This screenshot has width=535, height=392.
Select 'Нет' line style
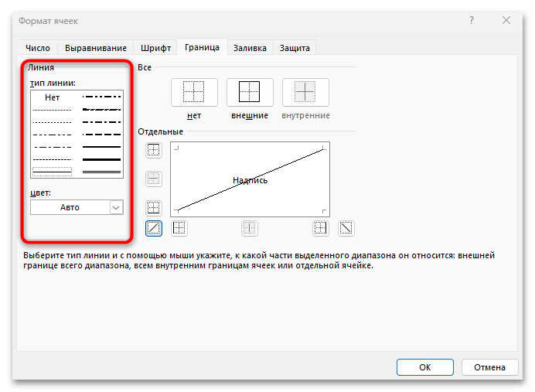[x=52, y=98]
